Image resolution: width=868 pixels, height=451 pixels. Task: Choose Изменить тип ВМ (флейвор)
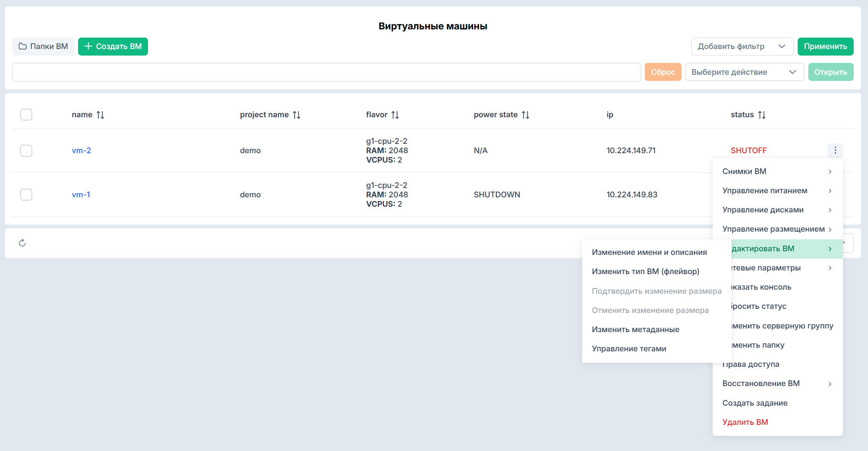[656, 271]
